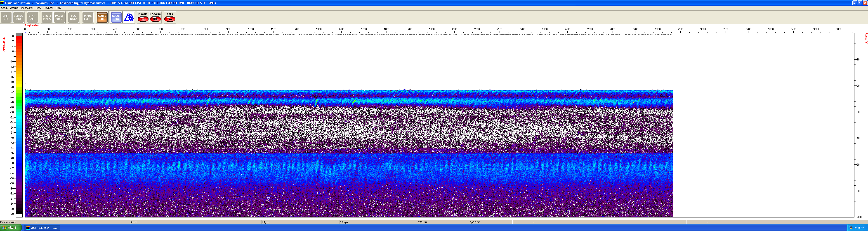The height and width of the screenshot is (231, 868).
Task: Click the 'Amplitude (dB)' axis label
Action: [4, 44]
